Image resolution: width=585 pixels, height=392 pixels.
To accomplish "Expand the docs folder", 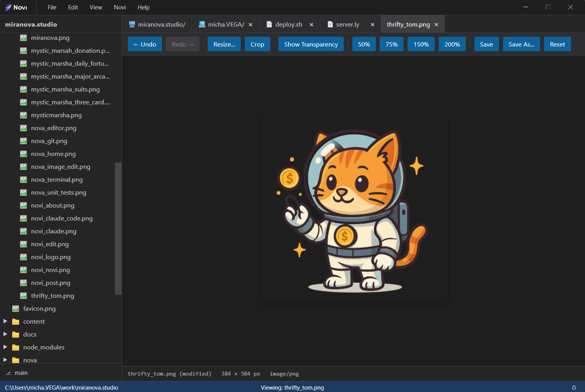I will pos(5,334).
